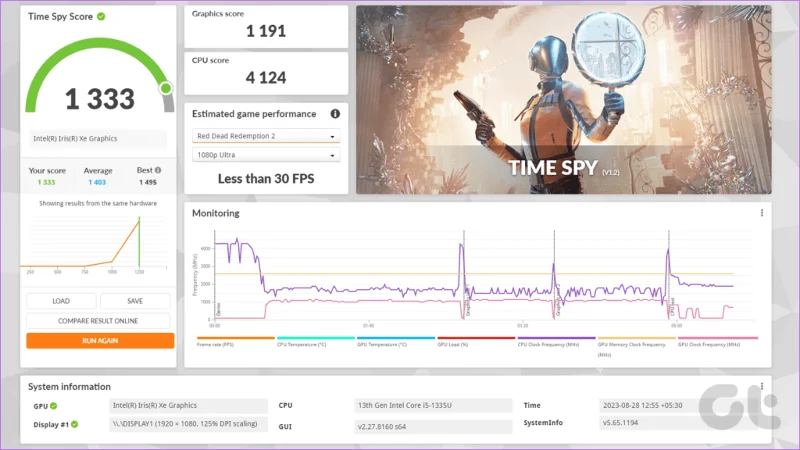Click the CPU test marker line in monitoring chart

point(669,276)
